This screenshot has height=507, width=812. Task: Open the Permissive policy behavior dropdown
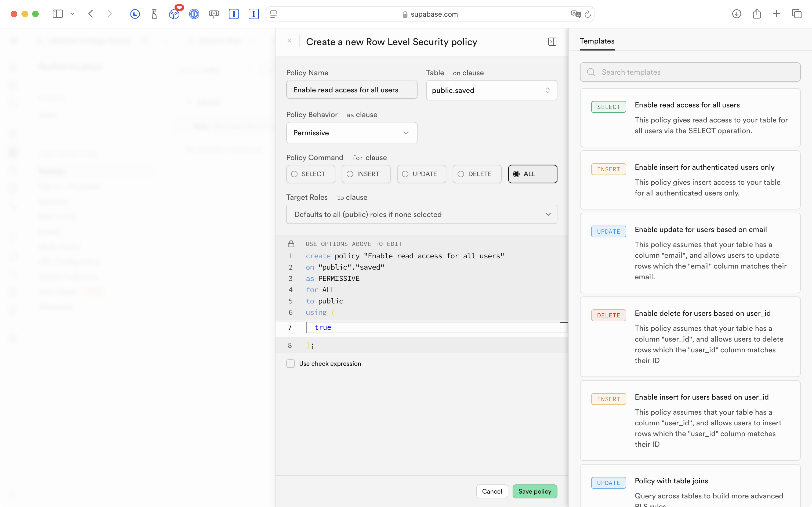pyautogui.click(x=352, y=133)
